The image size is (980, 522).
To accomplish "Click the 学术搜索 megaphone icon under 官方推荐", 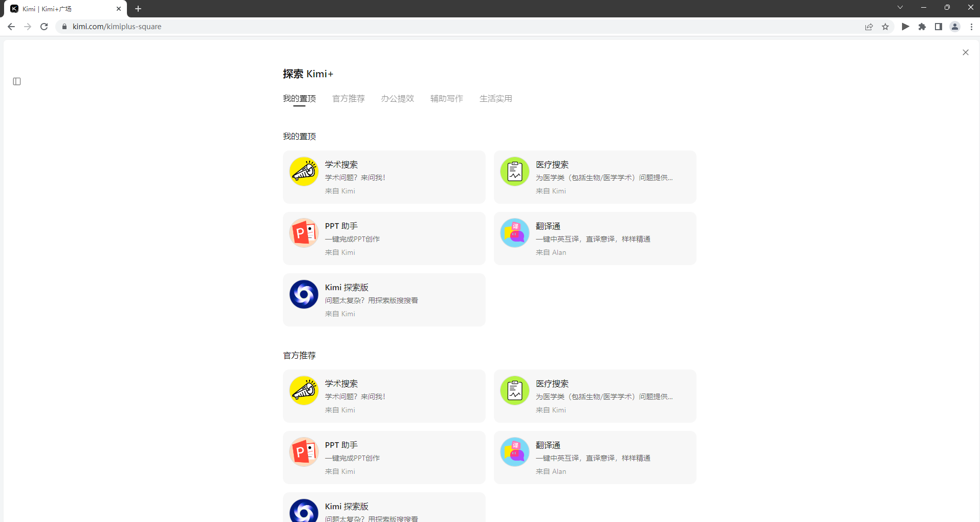I will (304, 390).
